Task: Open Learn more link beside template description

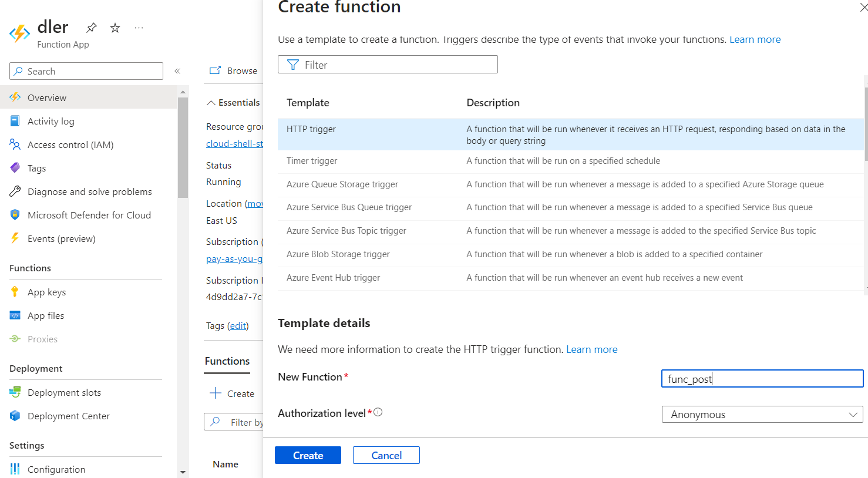Action: click(x=755, y=39)
